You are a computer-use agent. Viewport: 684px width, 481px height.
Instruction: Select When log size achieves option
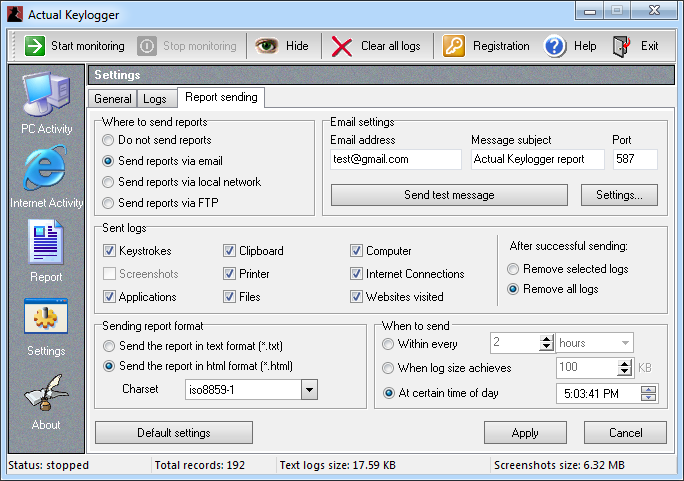tap(388, 368)
